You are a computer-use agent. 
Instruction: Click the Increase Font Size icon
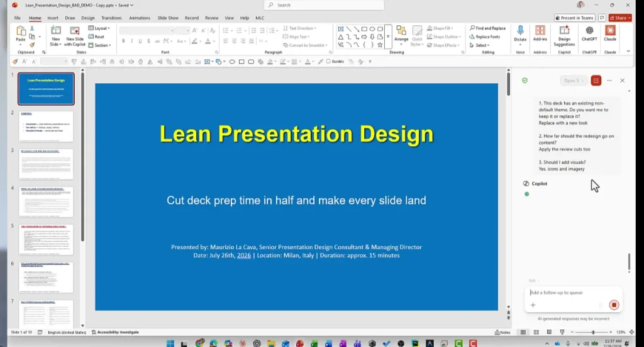click(195, 30)
